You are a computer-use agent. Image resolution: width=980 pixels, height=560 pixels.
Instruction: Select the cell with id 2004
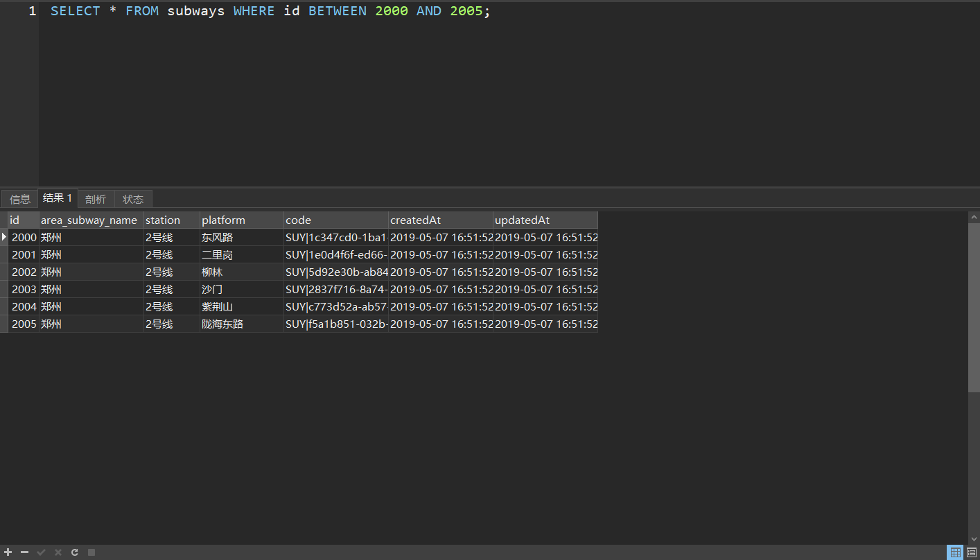point(24,307)
